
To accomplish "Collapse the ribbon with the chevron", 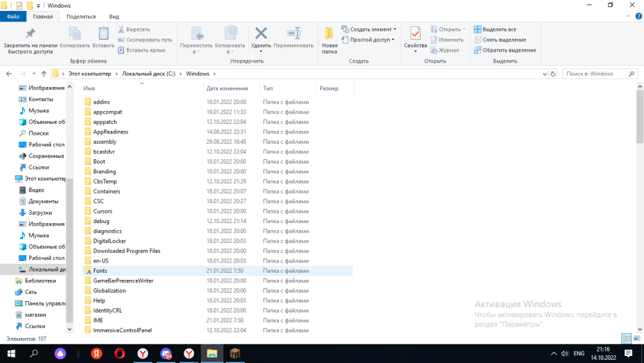I will pyautogui.click(x=628, y=17).
